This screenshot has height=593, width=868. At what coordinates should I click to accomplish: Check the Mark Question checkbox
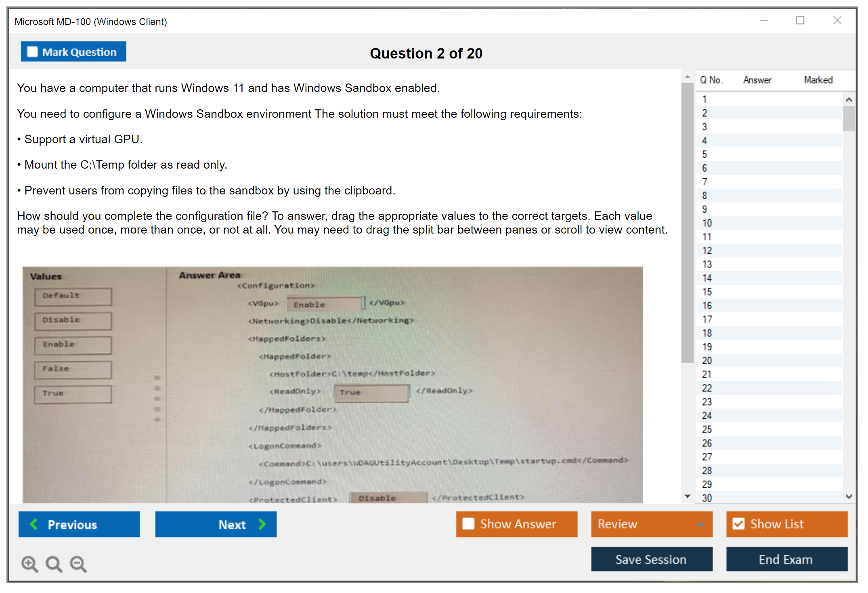pyautogui.click(x=32, y=52)
